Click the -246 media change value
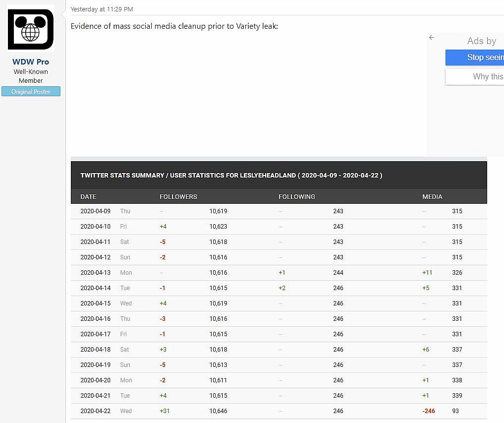Viewport: 504px width, 423px height. [429, 411]
